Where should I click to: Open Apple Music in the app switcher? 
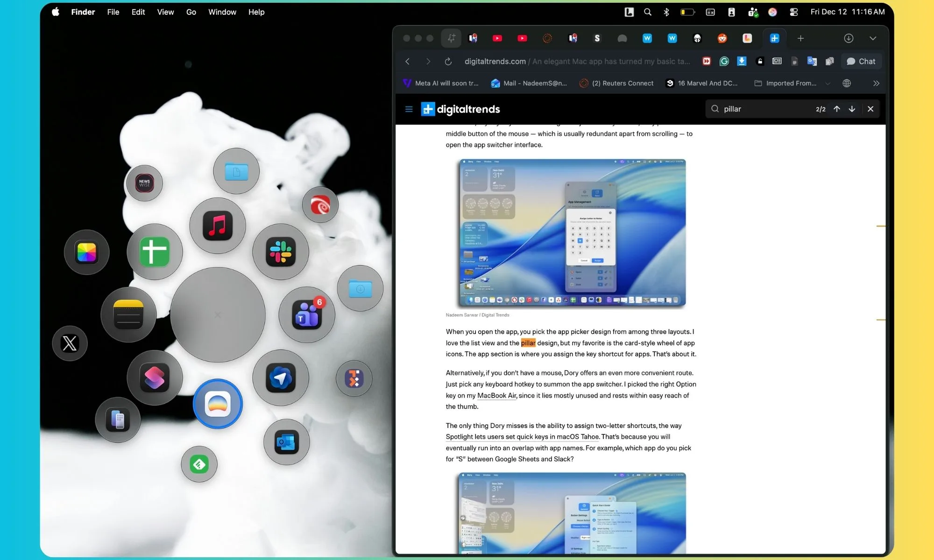[x=218, y=226]
